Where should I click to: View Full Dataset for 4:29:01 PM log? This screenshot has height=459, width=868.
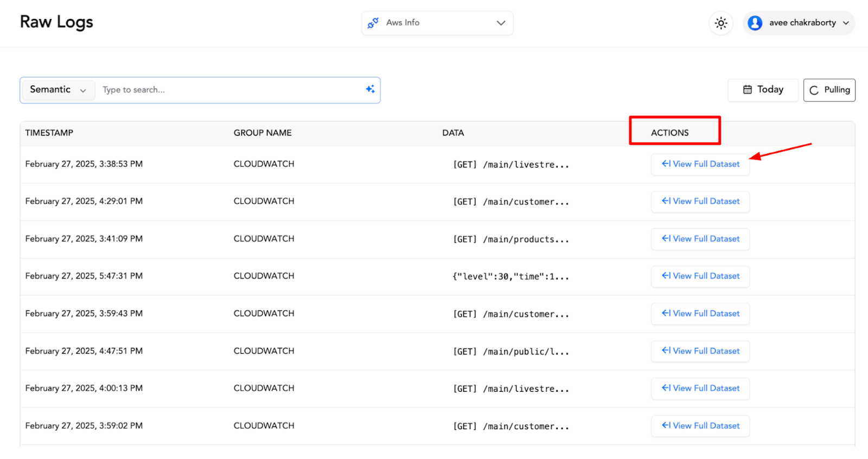[700, 202]
